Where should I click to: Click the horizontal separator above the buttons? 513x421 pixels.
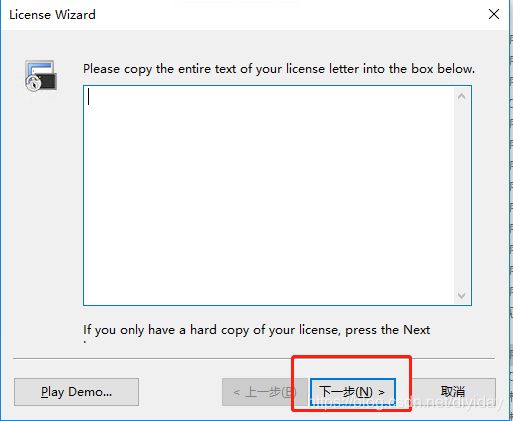254,359
